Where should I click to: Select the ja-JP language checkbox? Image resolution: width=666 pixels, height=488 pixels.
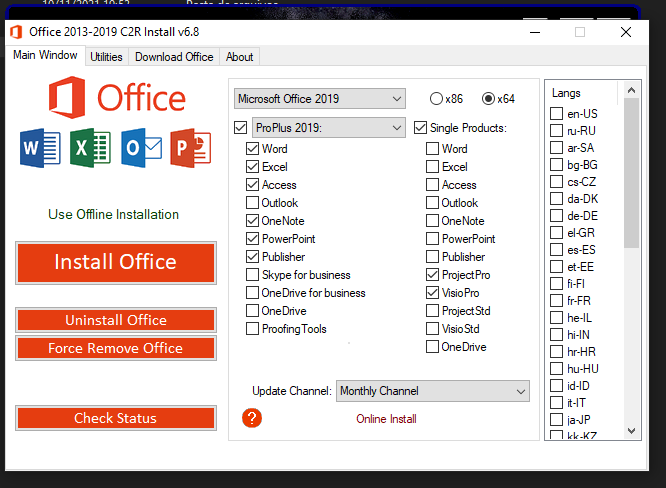[x=556, y=420]
